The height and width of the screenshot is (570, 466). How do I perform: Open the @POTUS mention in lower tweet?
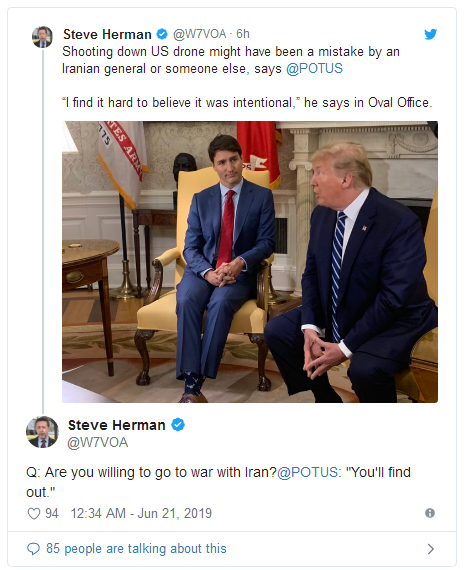308,472
